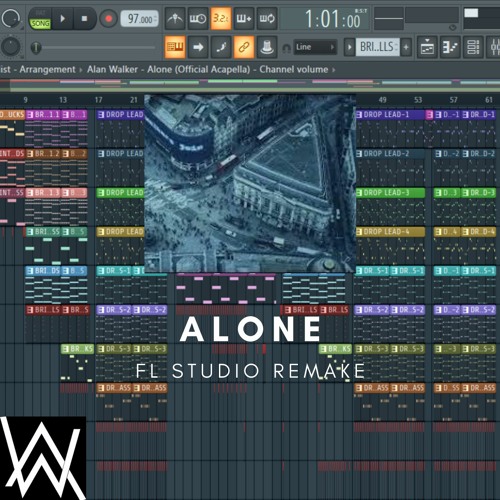The height and width of the screenshot is (500, 500).
Task: Select the BRI..SS pattern clip
Action: click(43, 232)
